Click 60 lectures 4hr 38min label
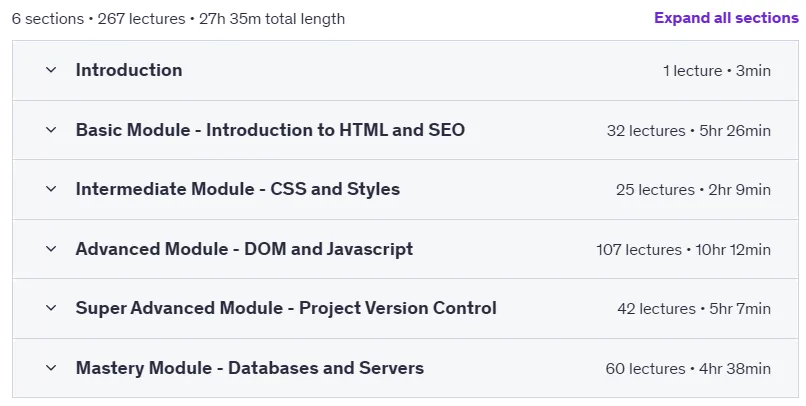 688,368
